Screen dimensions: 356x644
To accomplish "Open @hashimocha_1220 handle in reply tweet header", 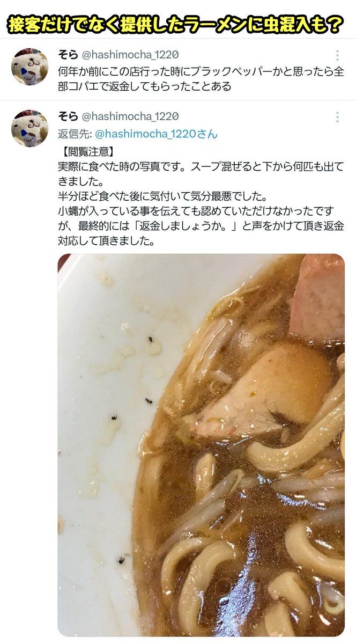I will pyautogui.click(x=130, y=116).
